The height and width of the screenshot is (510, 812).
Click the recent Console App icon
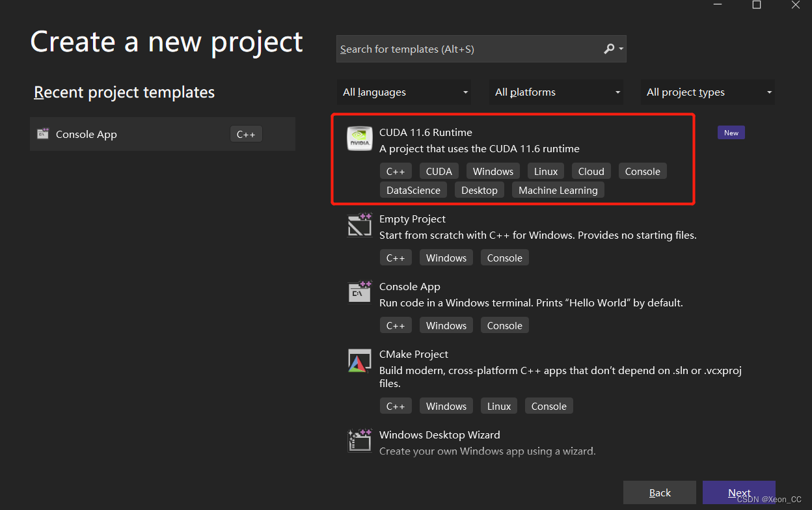[43, 134]
